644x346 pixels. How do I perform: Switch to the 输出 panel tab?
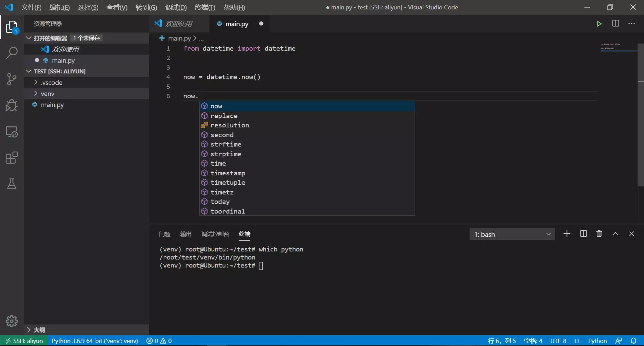186,234
